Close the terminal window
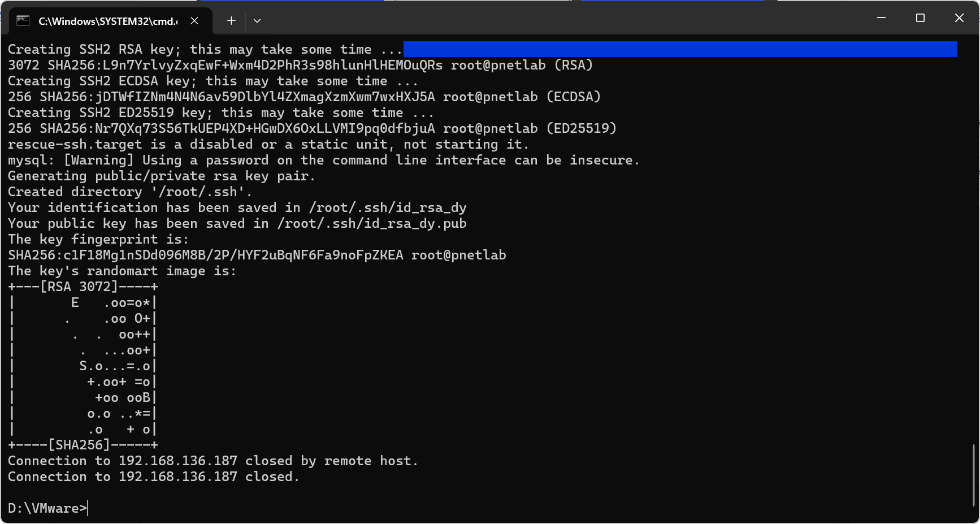980x524 pixels. [959, 18]
